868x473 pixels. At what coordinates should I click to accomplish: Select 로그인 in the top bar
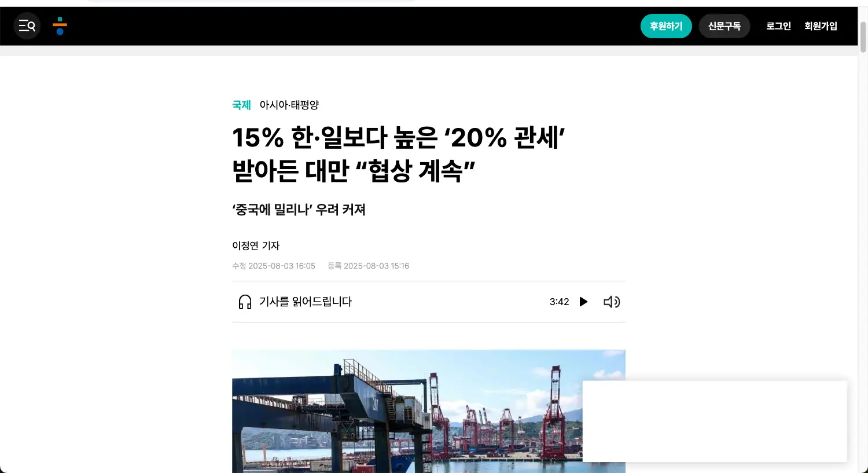[x=778, y=26]
